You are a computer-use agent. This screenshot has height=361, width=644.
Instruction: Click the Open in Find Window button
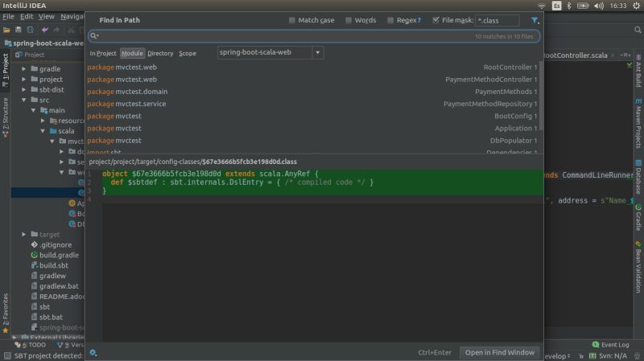click(499, 352)
